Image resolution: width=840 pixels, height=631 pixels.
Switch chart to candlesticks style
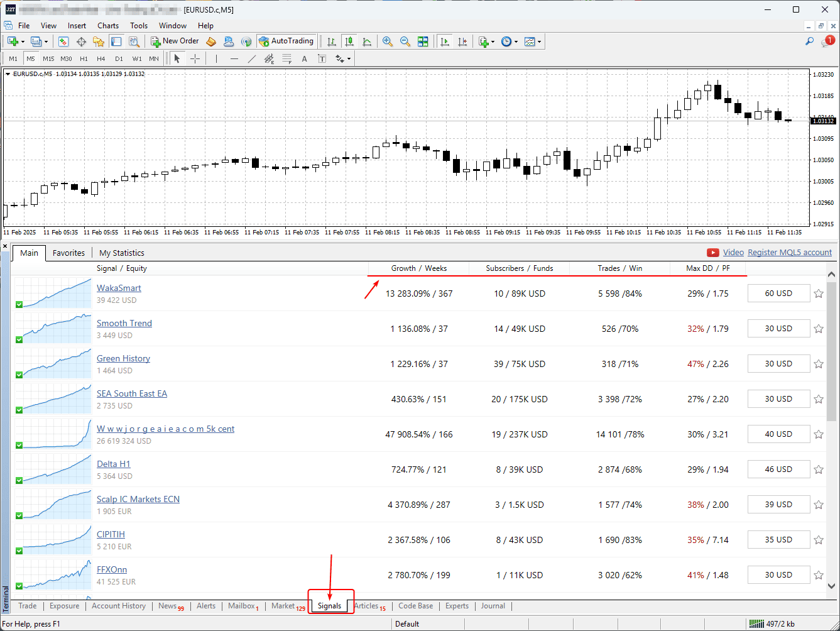pyautogui.click(x=349, y=41)
